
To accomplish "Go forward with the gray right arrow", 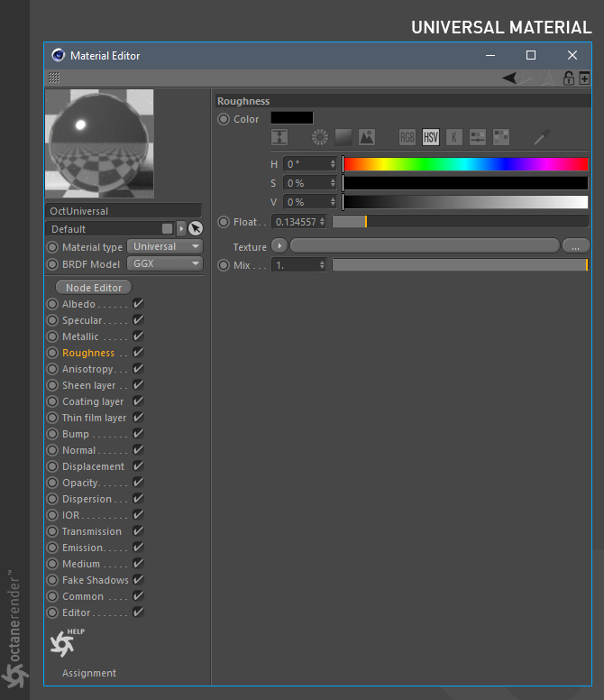I will [x=525, y=78].
